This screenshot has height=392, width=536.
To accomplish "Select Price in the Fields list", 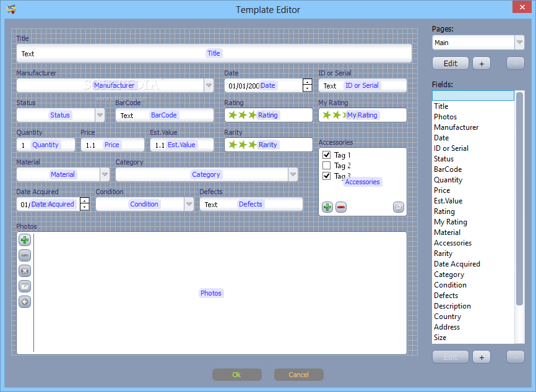I will (x=473, y=190).
